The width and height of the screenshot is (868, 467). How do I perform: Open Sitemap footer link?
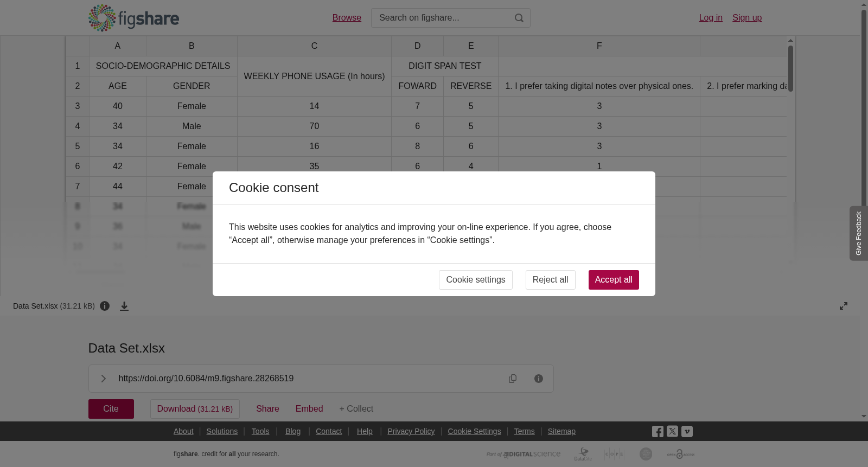[x=561, y=431]
